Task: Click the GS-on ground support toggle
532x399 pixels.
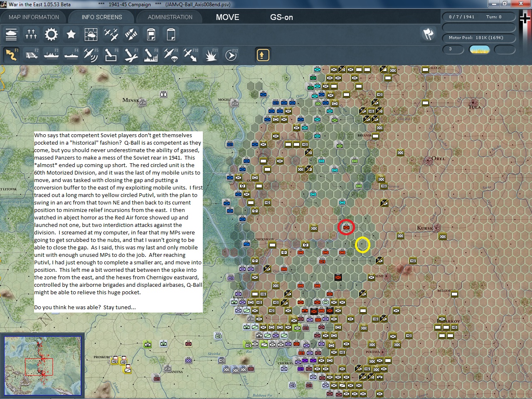Action: (x=281, y=17)
